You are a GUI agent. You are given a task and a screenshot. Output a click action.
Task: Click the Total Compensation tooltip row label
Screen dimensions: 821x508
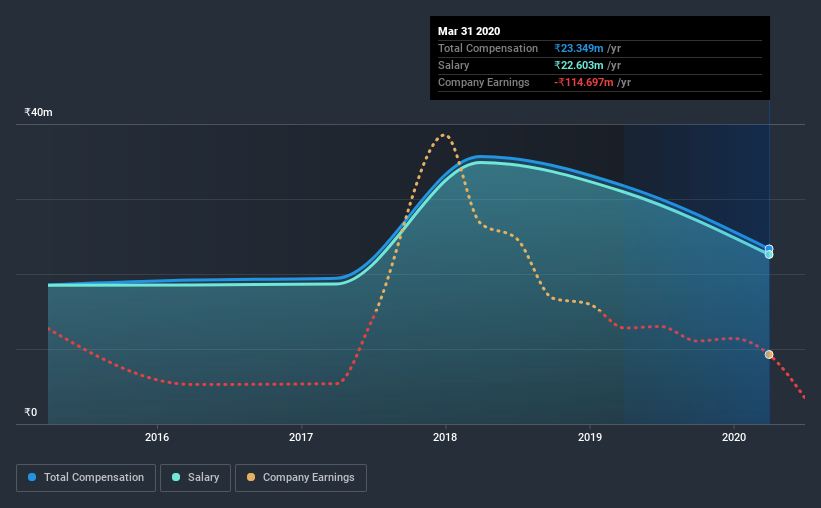488,48
